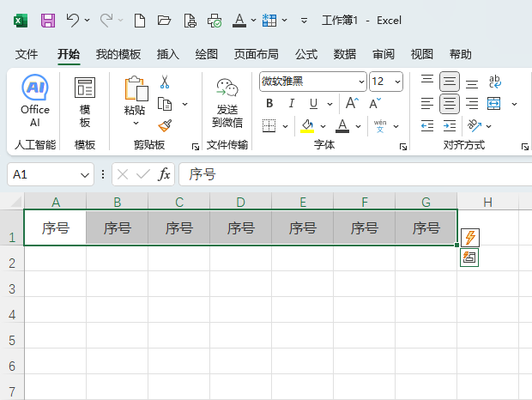Switch to the 我的模板 tab
532x400 pixels.
[x=118, y=54]
